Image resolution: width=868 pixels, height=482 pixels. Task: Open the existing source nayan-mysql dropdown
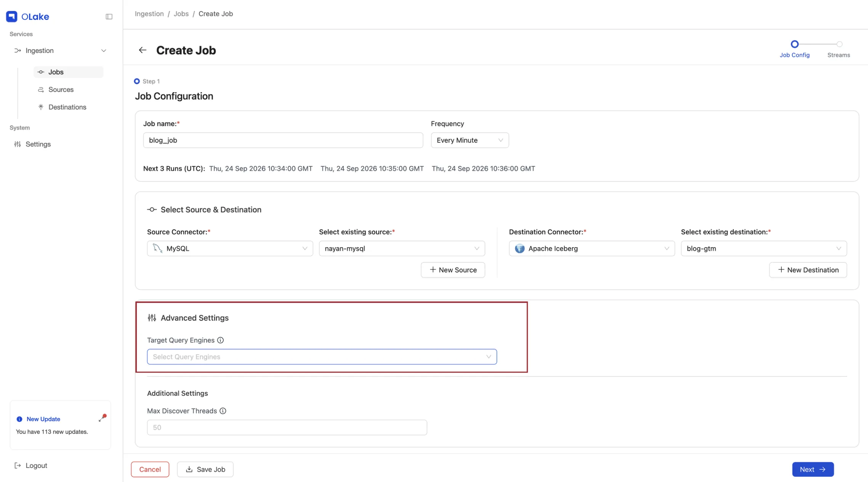[x=402, y=248]
